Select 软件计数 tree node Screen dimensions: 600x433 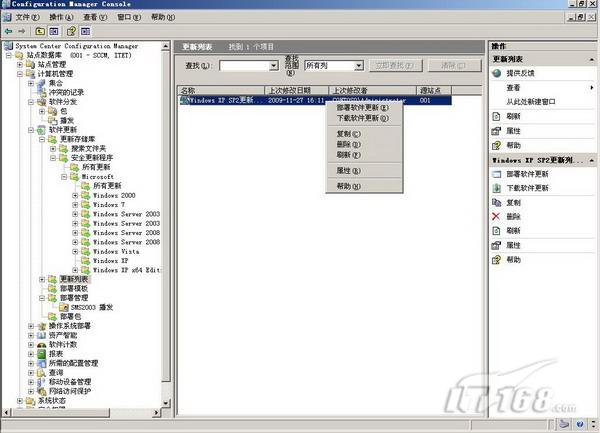pyautogui.click(x=63, y=345)
